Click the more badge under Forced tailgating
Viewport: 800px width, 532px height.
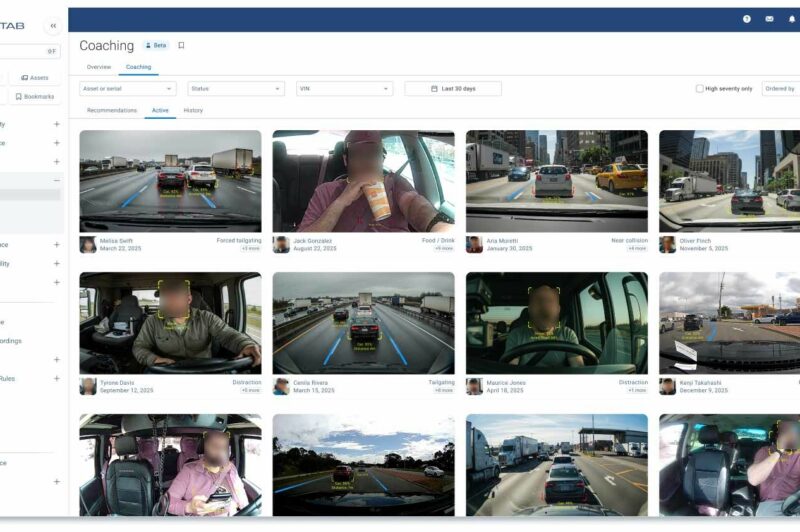point(251,248)
